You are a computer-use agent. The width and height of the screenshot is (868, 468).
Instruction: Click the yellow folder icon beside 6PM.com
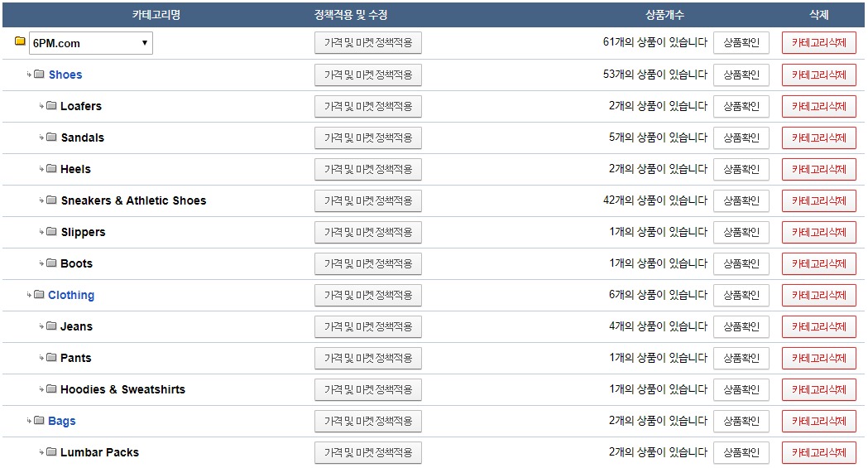20,41
